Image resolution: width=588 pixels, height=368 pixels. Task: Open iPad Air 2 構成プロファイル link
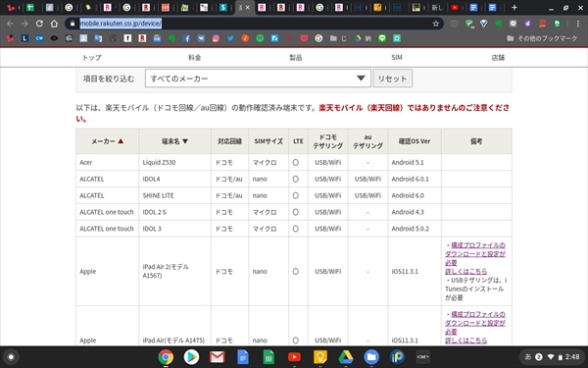pyautogui.click(x=475, y=254)
